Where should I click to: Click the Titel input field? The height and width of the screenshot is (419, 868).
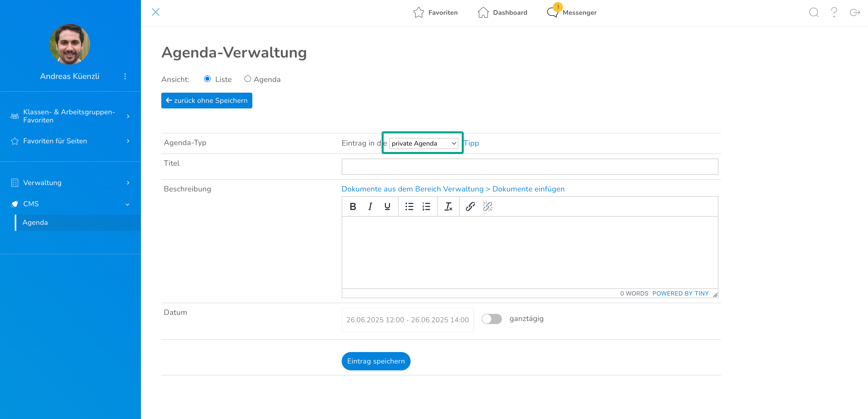pos(529,166)
